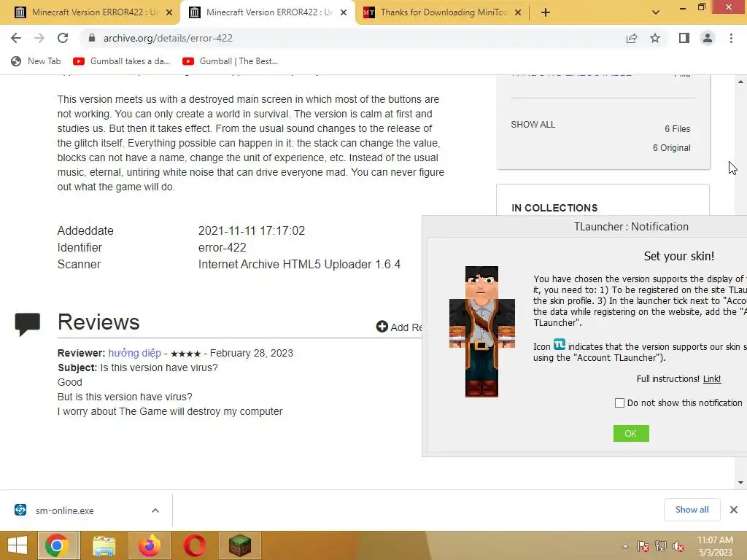Open the tab search dropdown arrow

[x=656, y=12]
